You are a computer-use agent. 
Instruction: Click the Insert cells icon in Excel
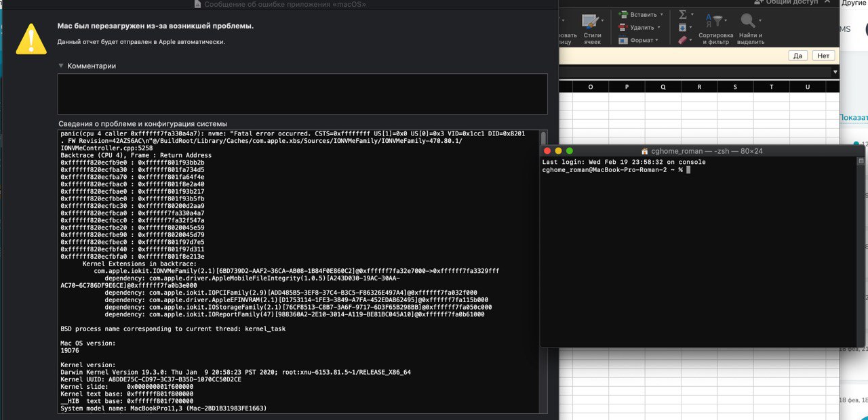[x=623, y=14]
